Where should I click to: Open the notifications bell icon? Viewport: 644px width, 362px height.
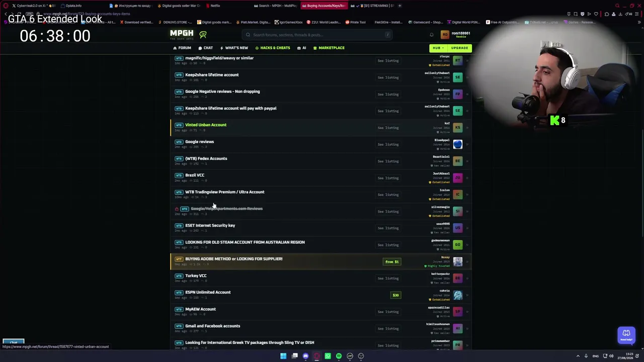tap(431, 35)
